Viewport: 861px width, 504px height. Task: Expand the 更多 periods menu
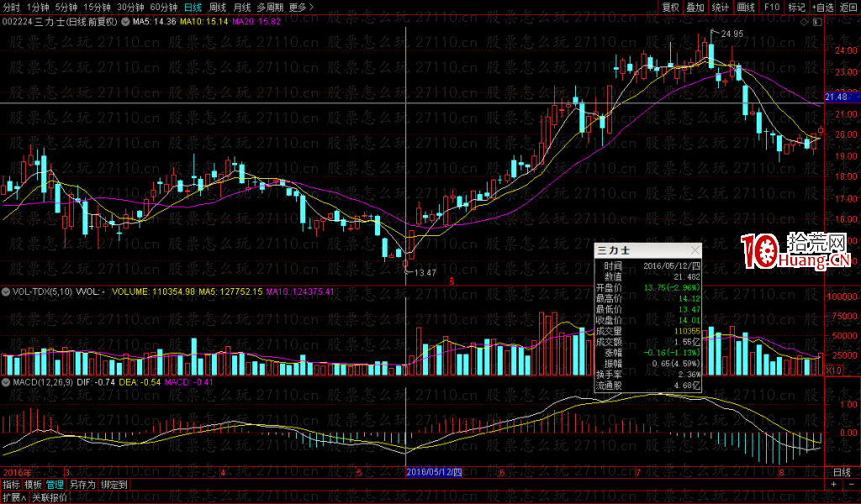click(299, 7)
